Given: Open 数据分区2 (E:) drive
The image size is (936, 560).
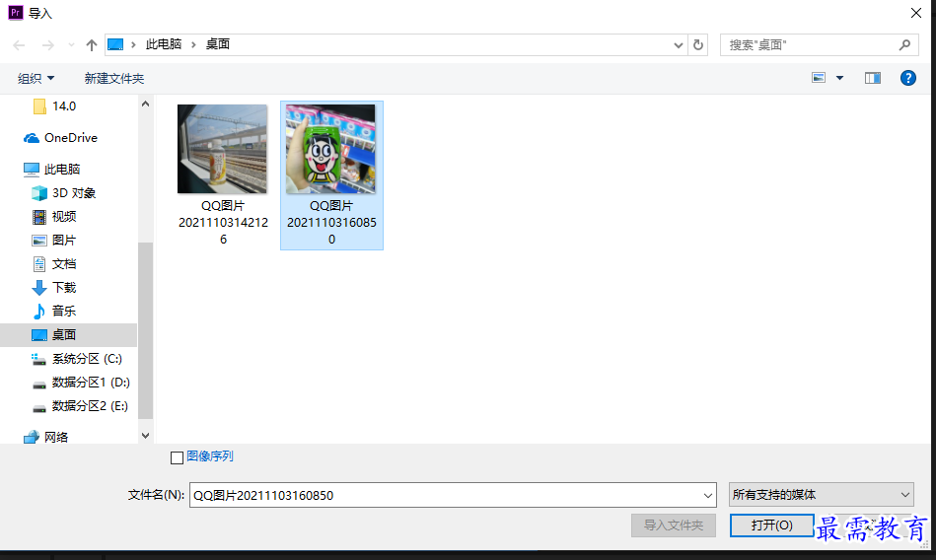Looking at the screenshot, I should point(90,406).
